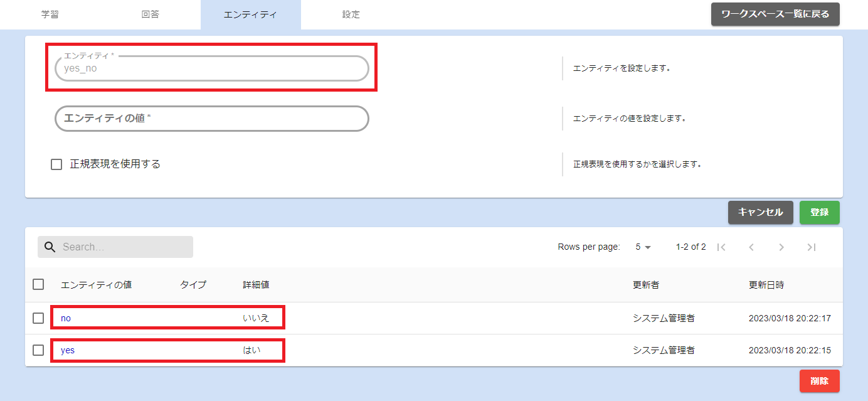Image resolution: width=868 pixels, height=401 pixels.
Task: Open the 回答 tab
Action: coord(151,14)
